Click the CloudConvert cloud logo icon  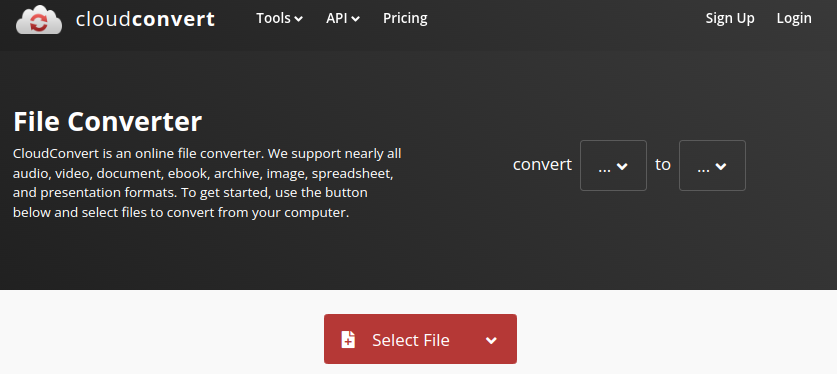[39, 20]
